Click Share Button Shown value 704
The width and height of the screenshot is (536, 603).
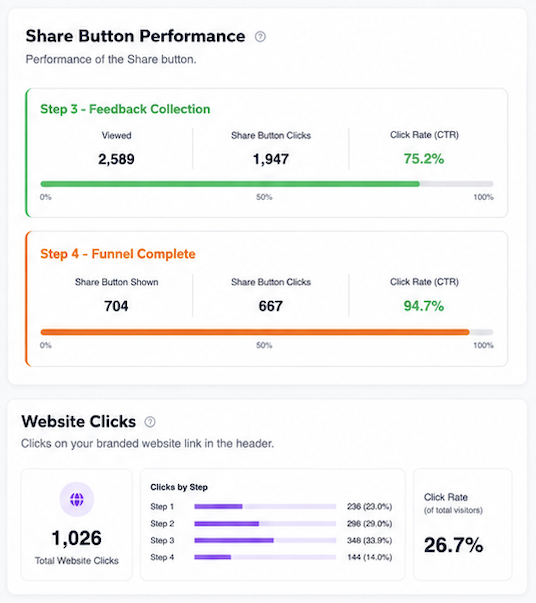116,306
